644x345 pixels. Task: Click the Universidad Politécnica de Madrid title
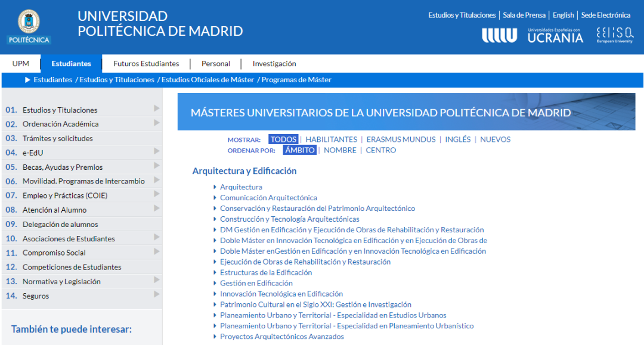click(160, 23)
